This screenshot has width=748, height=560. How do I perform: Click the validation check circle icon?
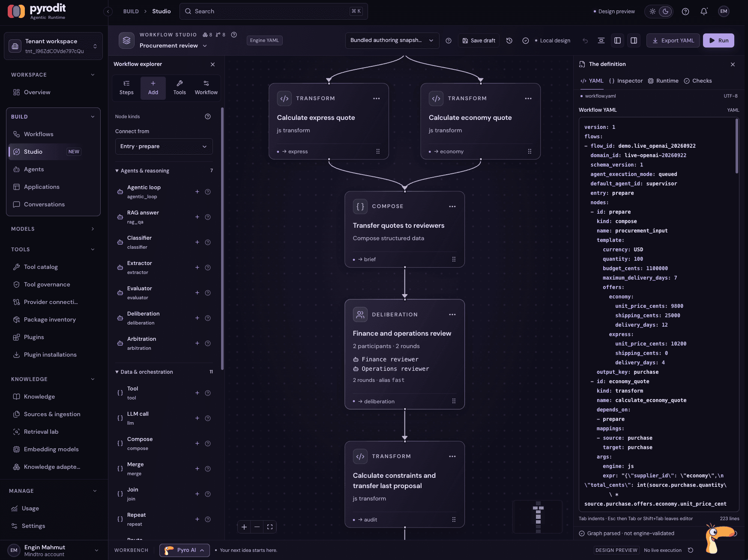tap(526, 41)
